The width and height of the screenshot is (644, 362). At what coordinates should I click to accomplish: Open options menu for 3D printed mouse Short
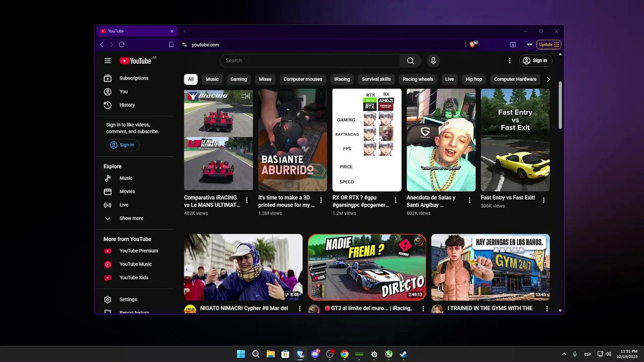[x=321, y=200]
